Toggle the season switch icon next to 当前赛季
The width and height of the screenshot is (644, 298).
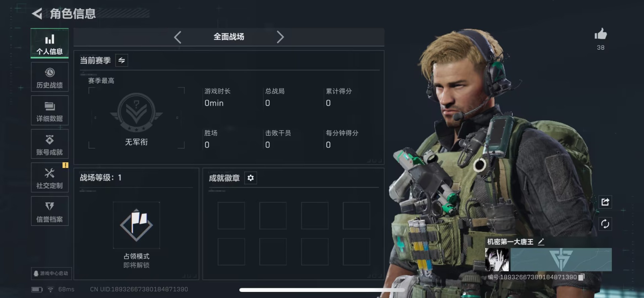click(121, 60)
